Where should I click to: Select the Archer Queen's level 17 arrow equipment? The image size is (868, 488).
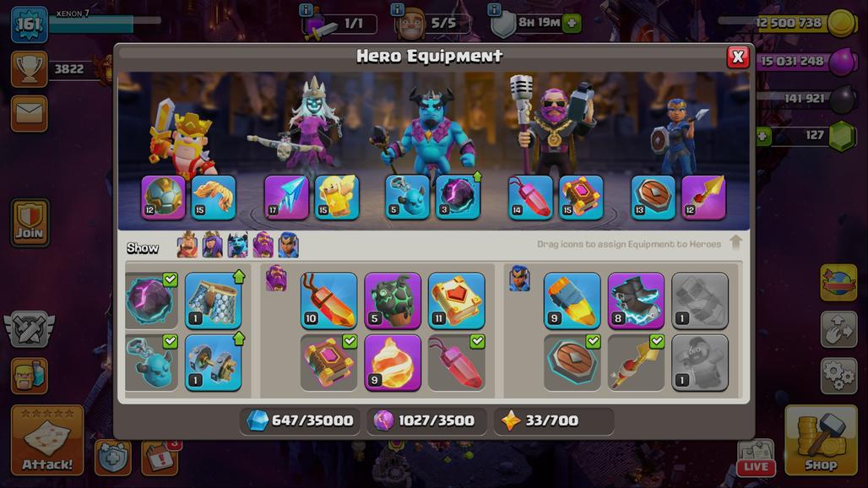pos(285,198)
